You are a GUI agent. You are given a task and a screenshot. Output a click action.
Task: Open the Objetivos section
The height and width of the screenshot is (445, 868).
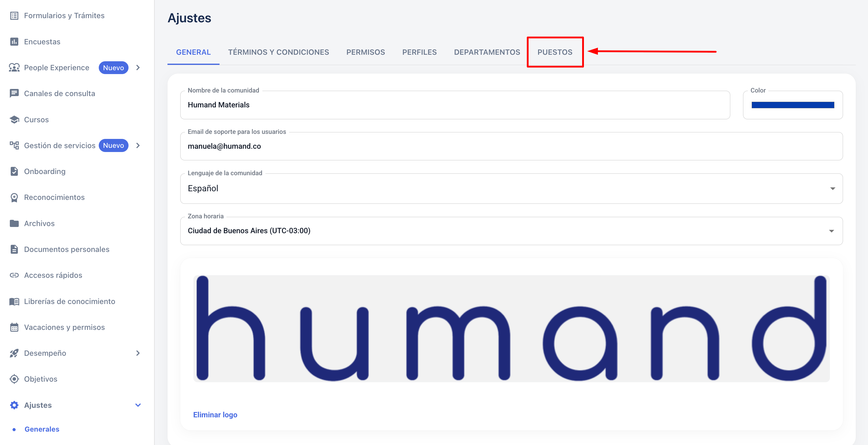click(x=41, y=379)
